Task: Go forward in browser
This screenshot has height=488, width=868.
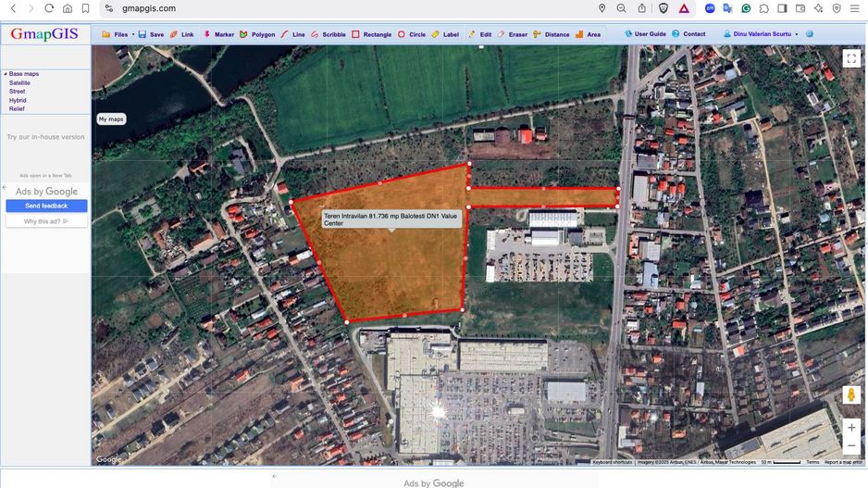Action: coord(31,8)
